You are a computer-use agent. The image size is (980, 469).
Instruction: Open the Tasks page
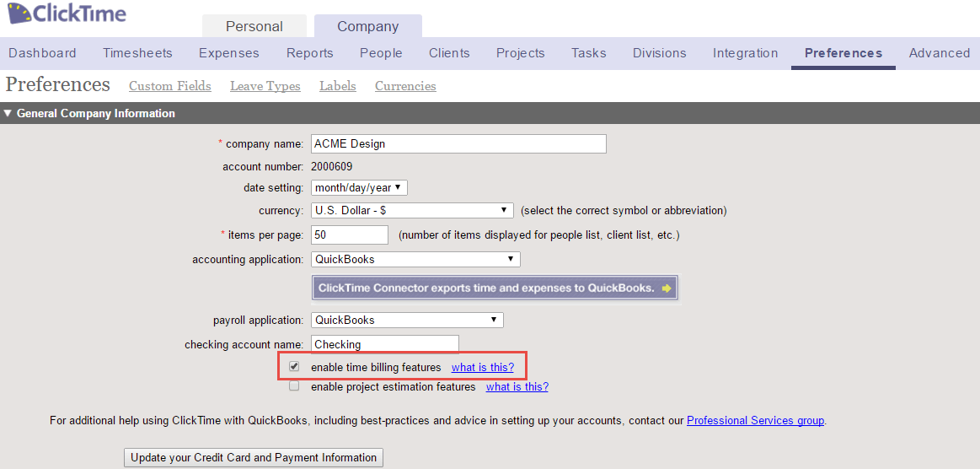coord(589,53)
